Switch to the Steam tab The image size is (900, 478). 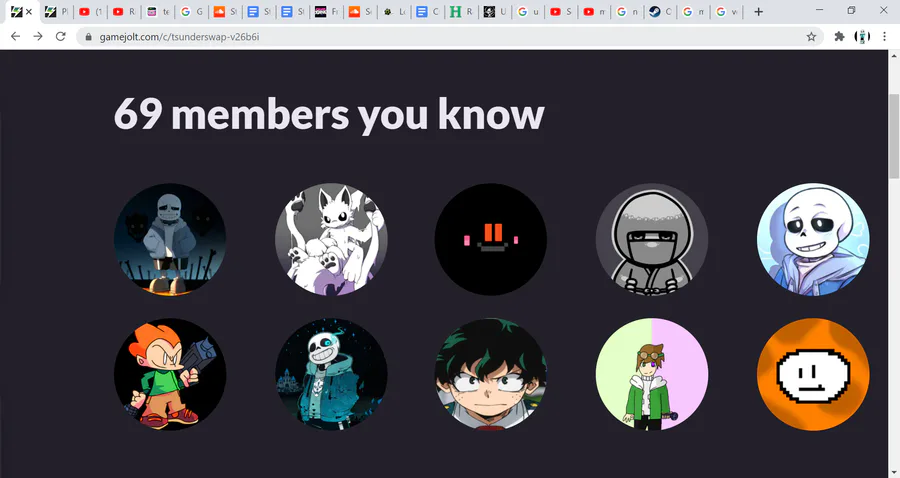[x=660, y=11]
